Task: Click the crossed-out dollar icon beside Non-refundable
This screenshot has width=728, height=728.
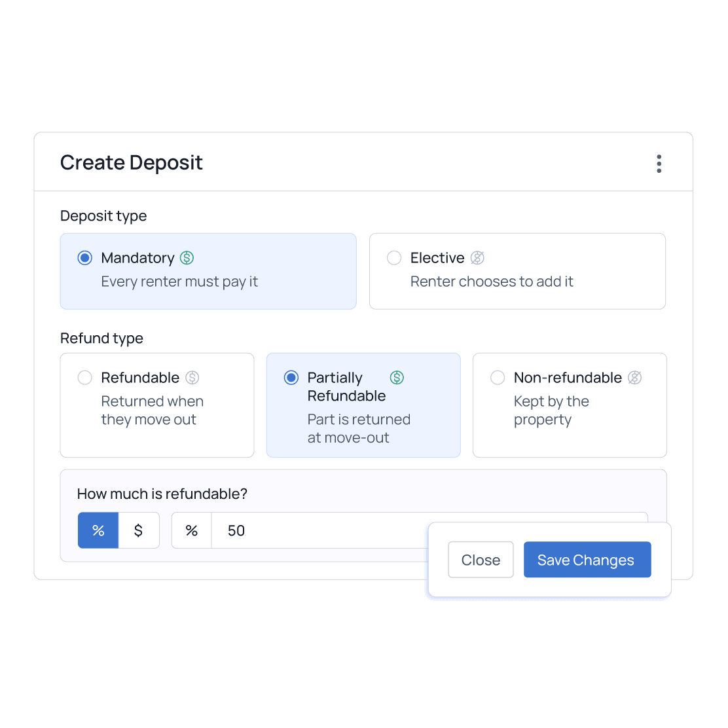Action: (634, 378)
